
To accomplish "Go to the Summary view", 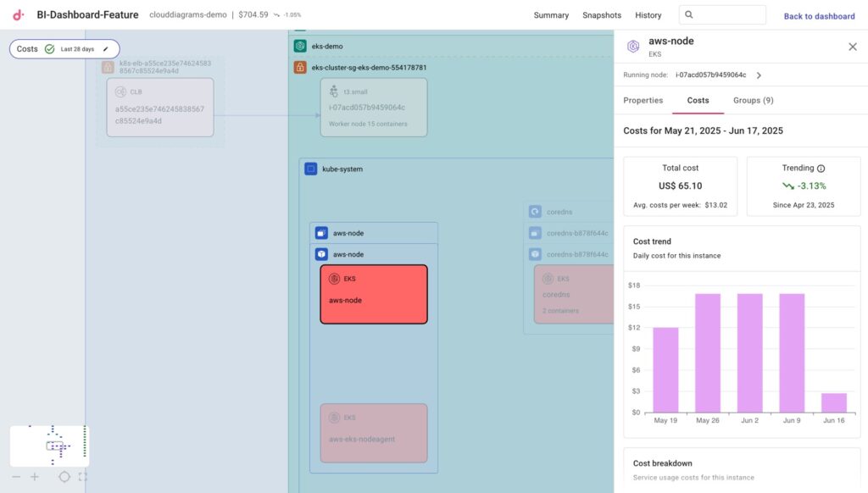I will 551,15.
